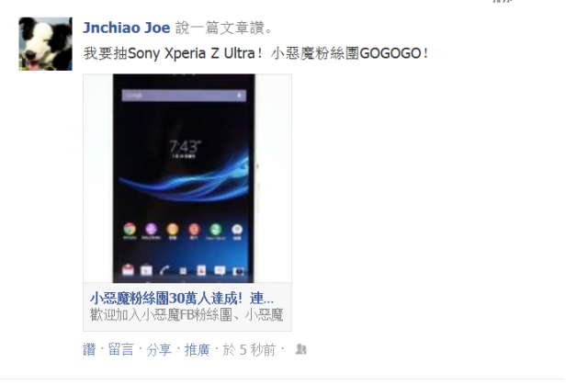This screenshot has width=588, height=385.
Task: Click the Play Store bag icon in dock
Action: (x=146, y=270)
